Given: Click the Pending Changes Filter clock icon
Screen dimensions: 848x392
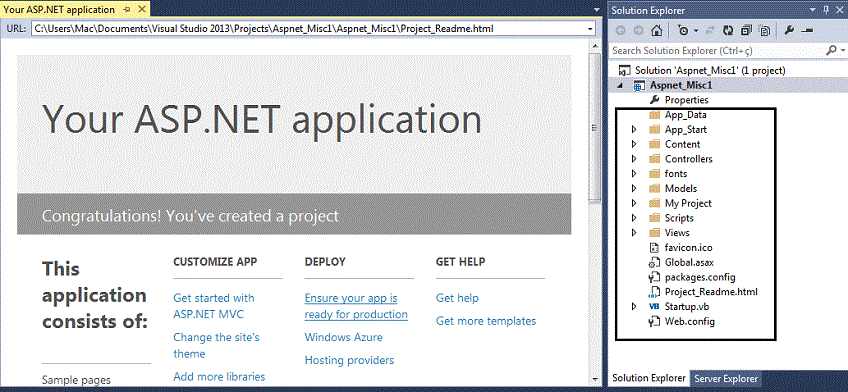Looking at the screenshot, I should coord(683,31).
